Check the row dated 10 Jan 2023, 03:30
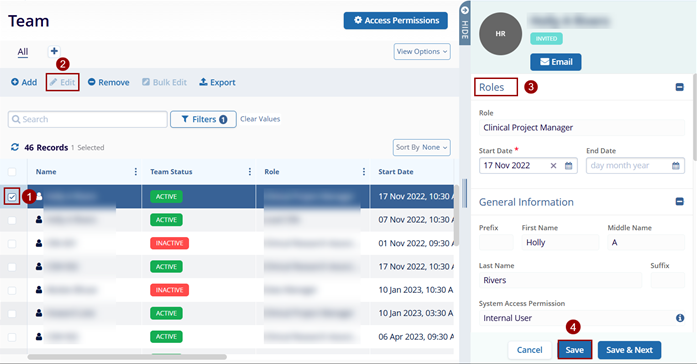The height and width of the screenshot is (364, 697). point(12,314)
